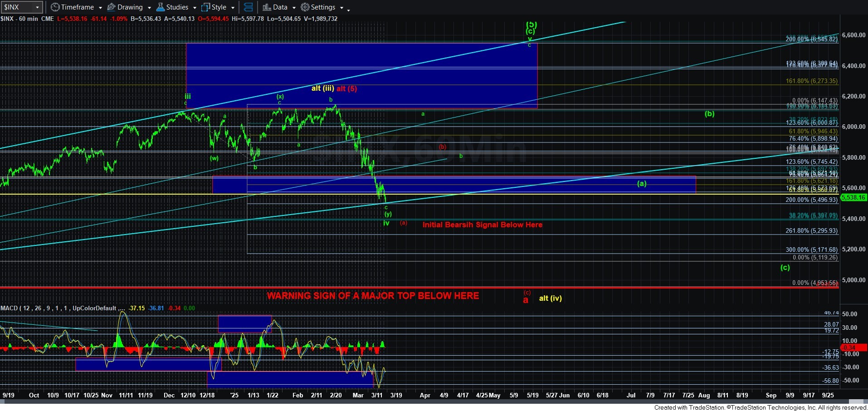The height and width of the screenshot is (411, 868).
Task: Click the Style squares icon
Action: click(205, 7)
